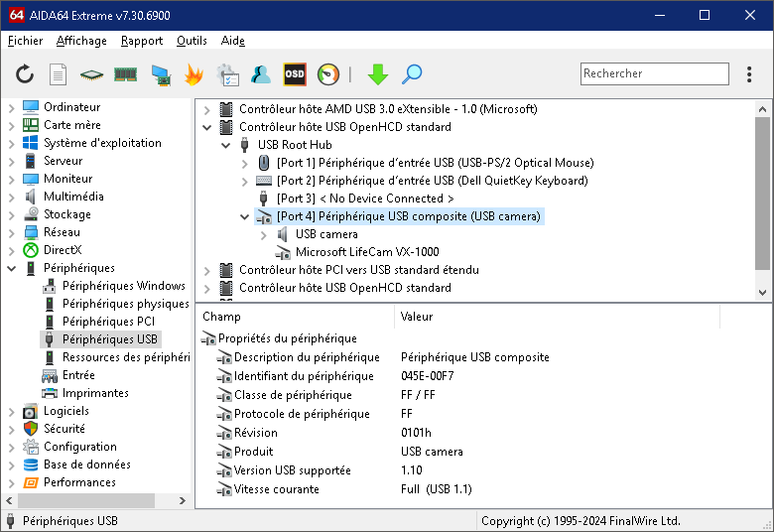
Task: Open the Report page icon in toolbar
Action: click(59, 74)
